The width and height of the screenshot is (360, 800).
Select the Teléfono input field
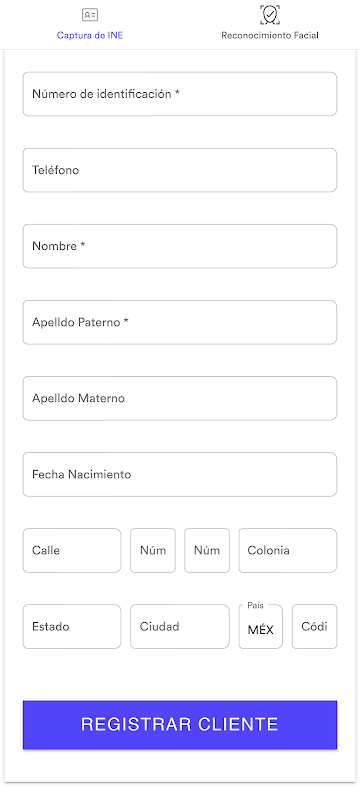179,170
